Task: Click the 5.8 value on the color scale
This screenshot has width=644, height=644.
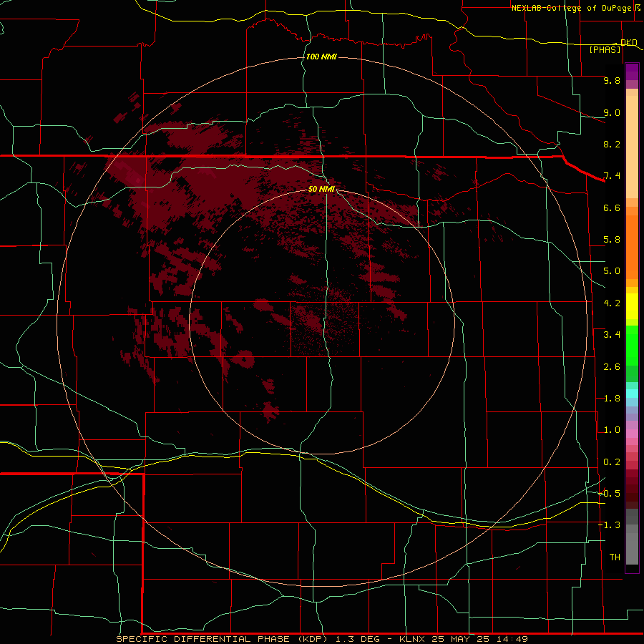Action: pyautogui.click(x=612, y=240)
